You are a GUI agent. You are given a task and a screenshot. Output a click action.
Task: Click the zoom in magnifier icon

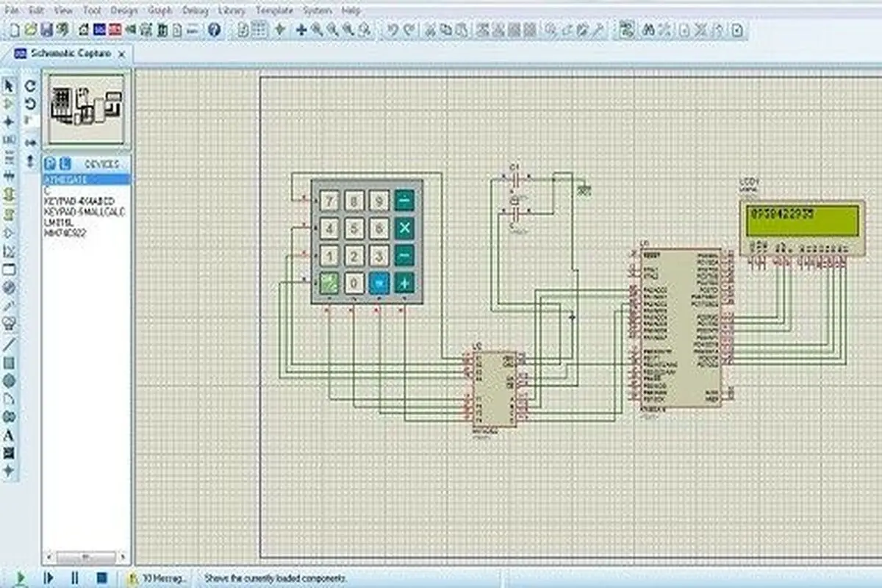[317, 29]
